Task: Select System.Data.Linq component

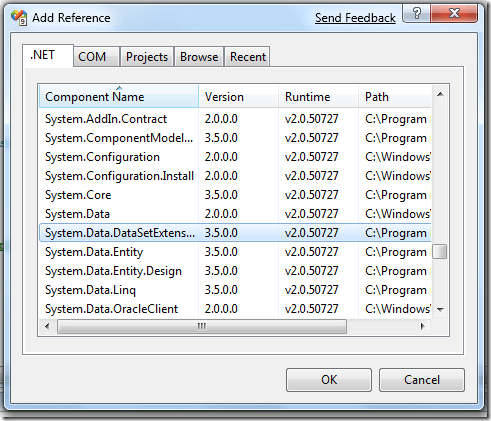Action: coord(235,290)
